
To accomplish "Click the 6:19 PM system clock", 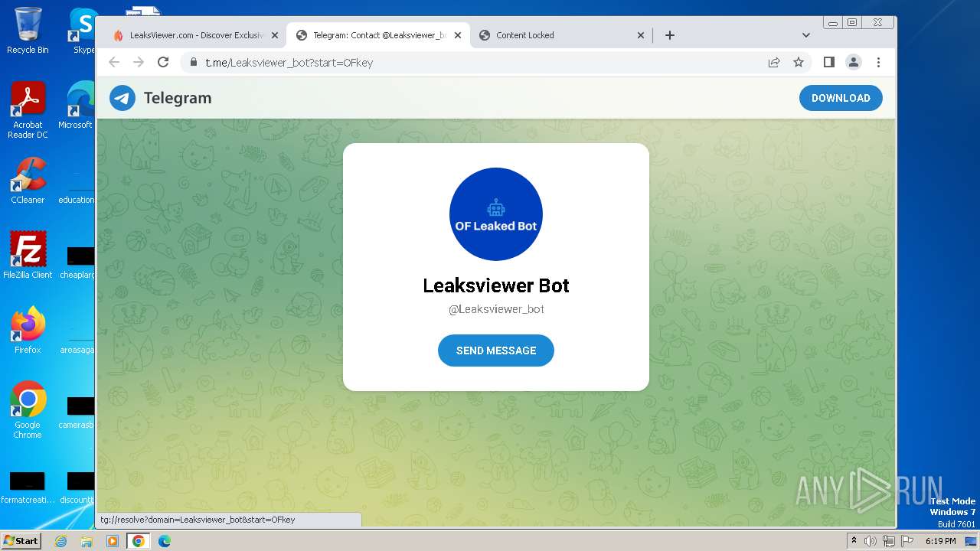I will (x=940, y=541).
